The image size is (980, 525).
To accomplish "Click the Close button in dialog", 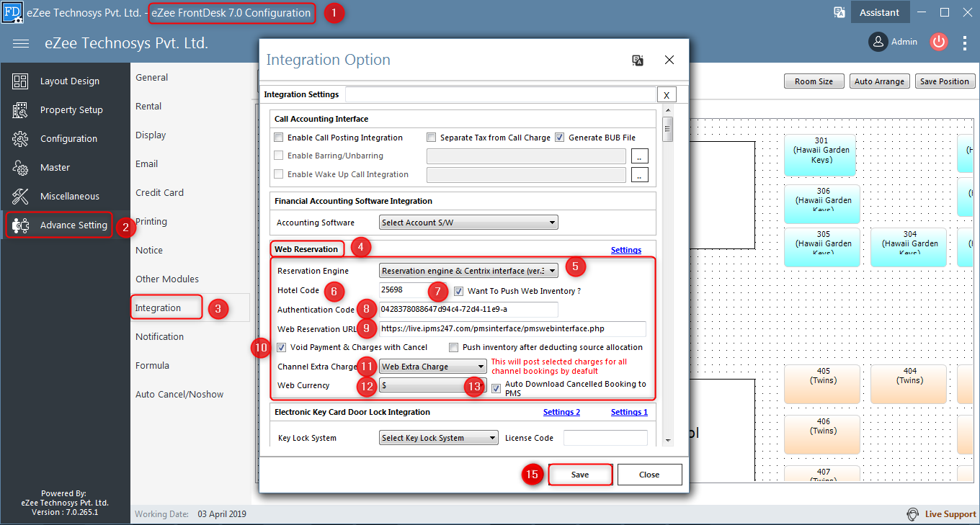I will tap(649, 475).
